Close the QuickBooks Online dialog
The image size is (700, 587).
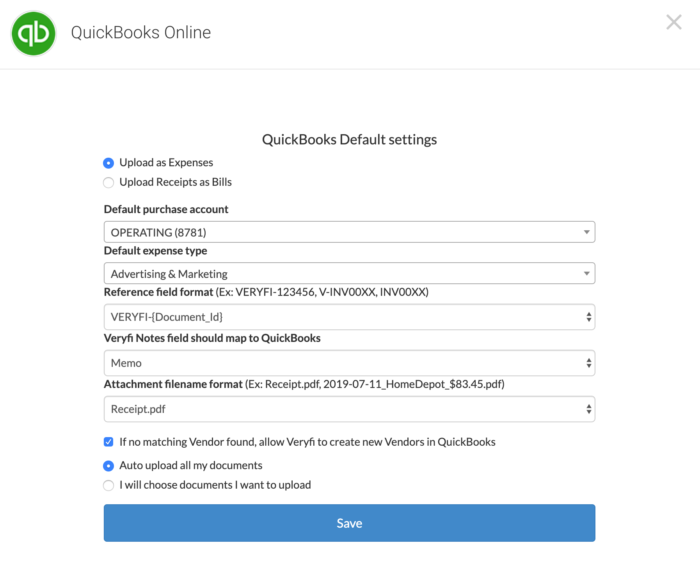674,22
